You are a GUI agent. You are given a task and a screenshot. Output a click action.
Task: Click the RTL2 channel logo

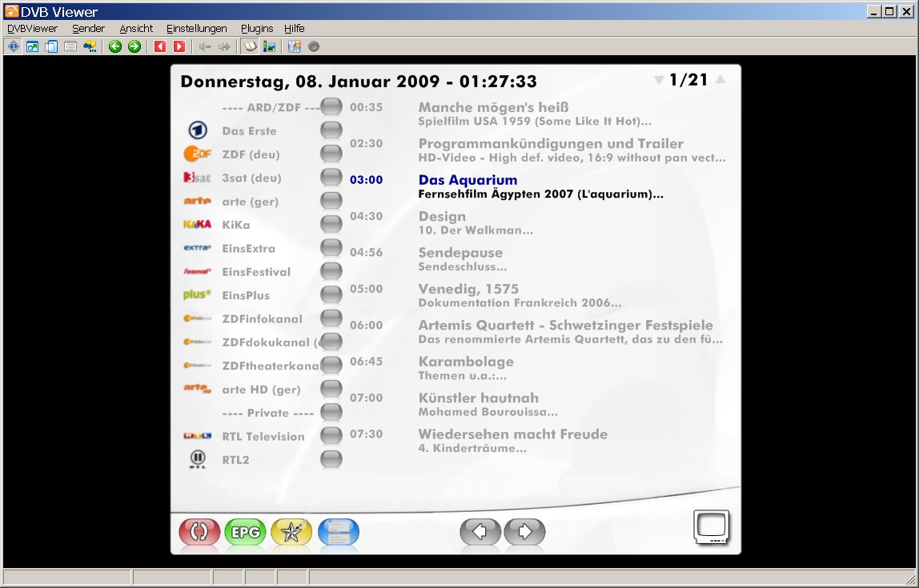[x=198, y=459]
